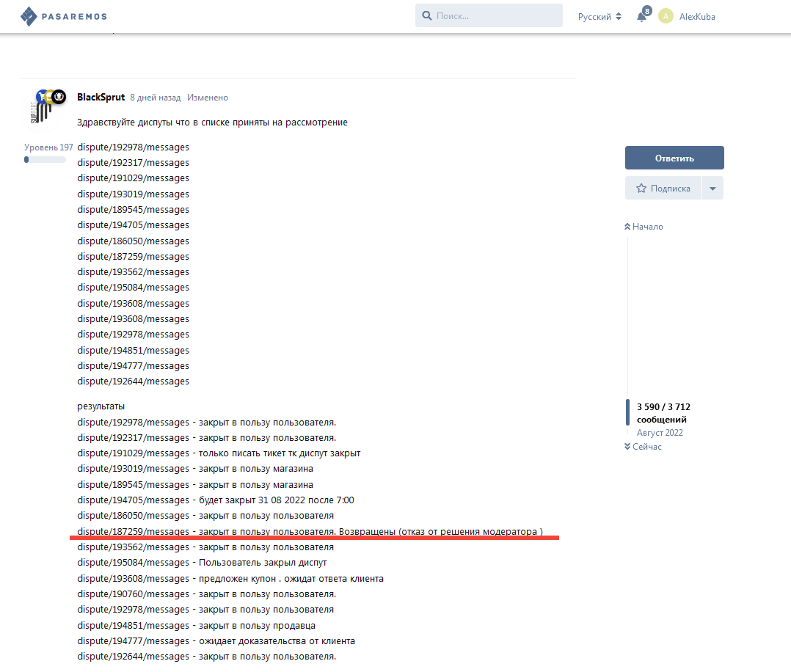Open the Русский language dropdown
791x672 pixels.
click(x=599, y=17)
